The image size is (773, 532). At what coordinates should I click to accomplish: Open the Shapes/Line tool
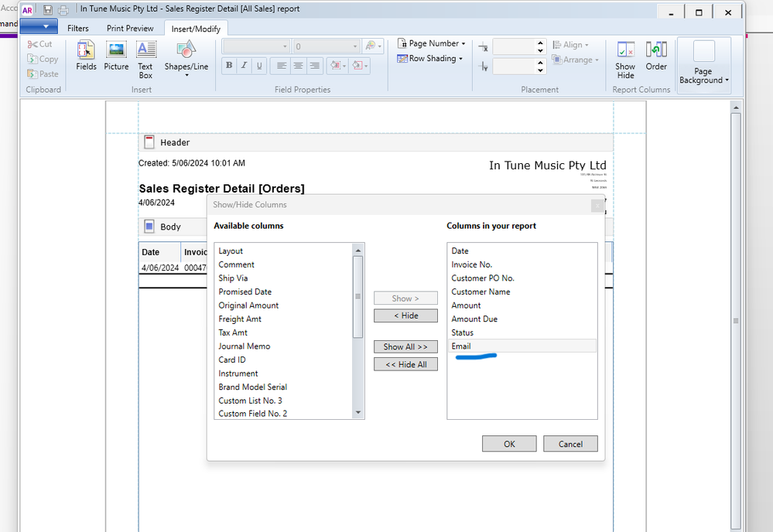(x=186, y=57)
